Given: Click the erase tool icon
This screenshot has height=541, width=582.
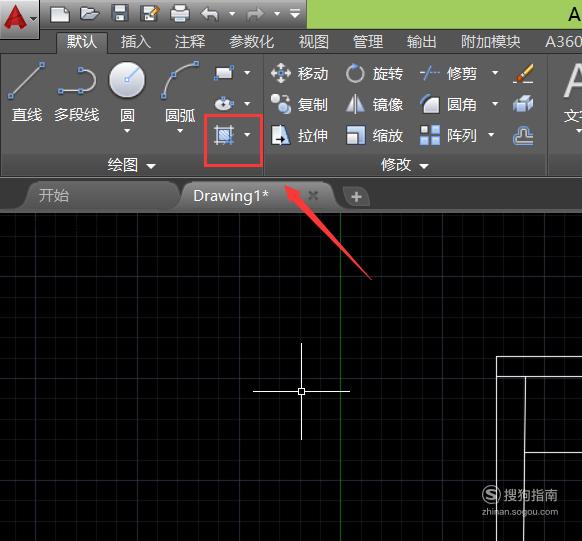Looking at the screenshot, I should tap(524, 73).
